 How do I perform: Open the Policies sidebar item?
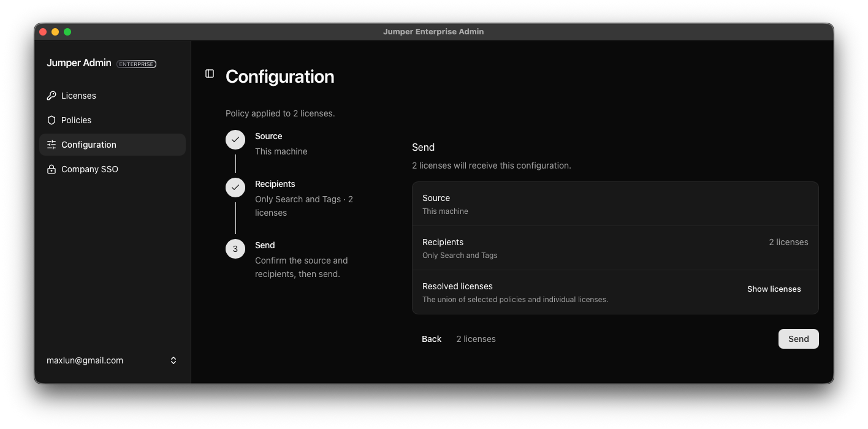point(112,120)
